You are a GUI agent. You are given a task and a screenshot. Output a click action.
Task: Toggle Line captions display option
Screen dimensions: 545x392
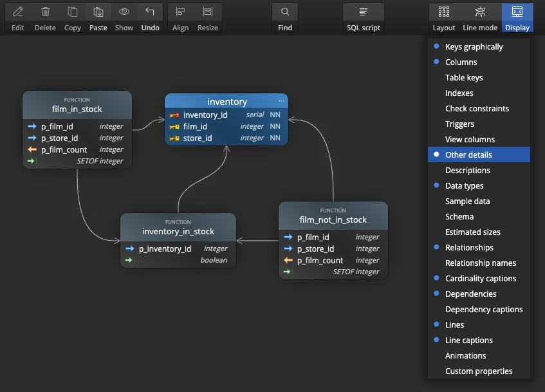pos(479,340)
